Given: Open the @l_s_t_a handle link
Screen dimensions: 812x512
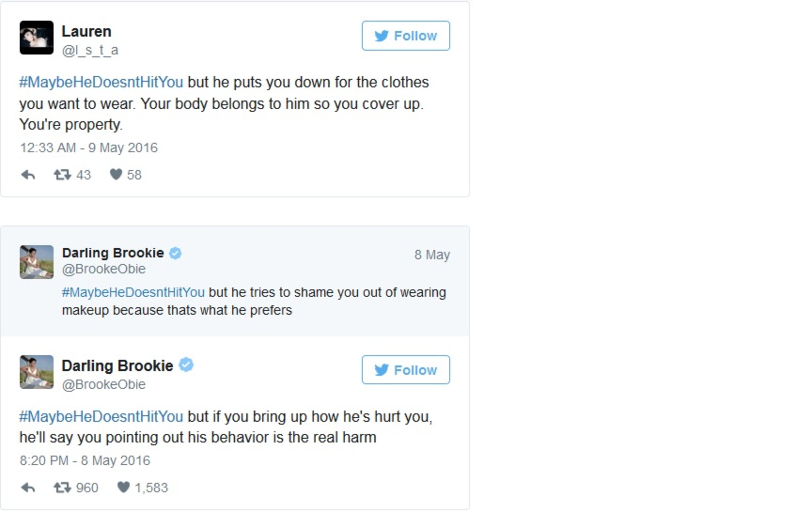Looking at the screenshot, I should (90, 50).
